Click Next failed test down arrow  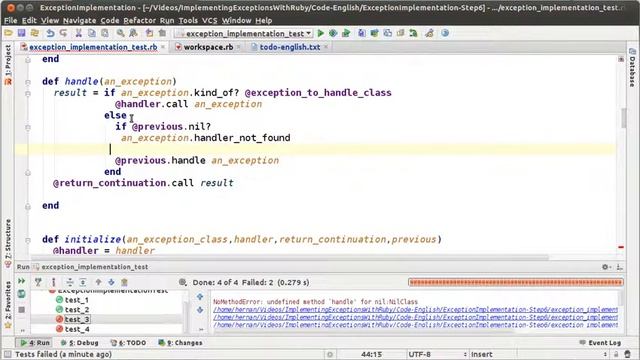pos(111,282)
